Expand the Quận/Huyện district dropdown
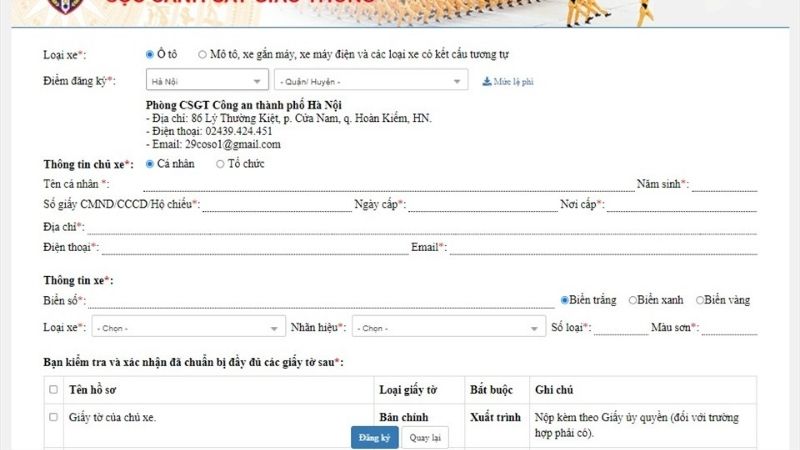Viewport: 800px width, 450px height. coord(372,81)
